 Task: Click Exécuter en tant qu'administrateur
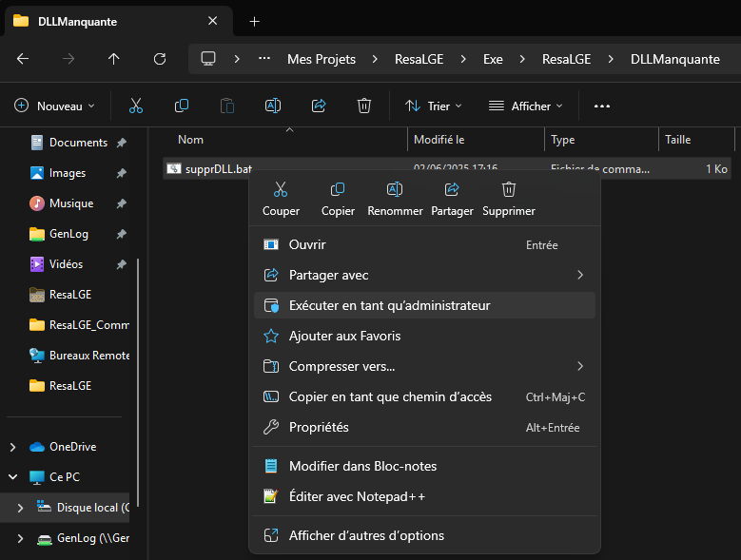[x=424, y=305]
